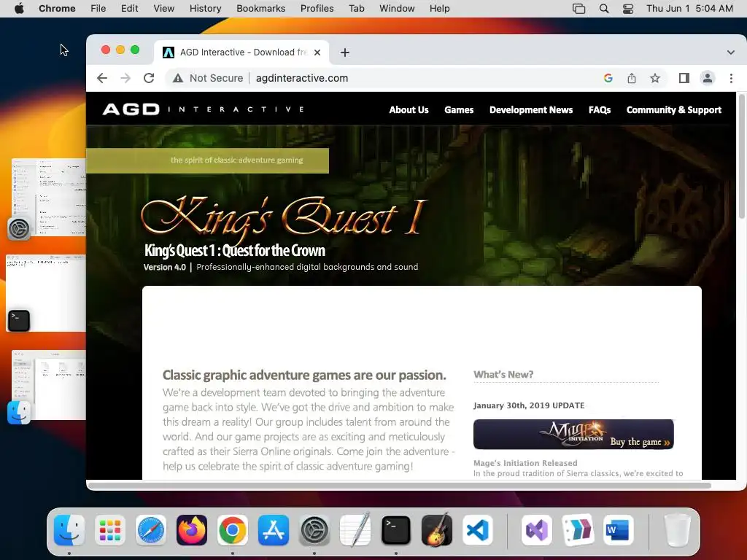Screen dimensions: 747x560
Task: Open Launchpad from the Dock
Action: [110, 530]
